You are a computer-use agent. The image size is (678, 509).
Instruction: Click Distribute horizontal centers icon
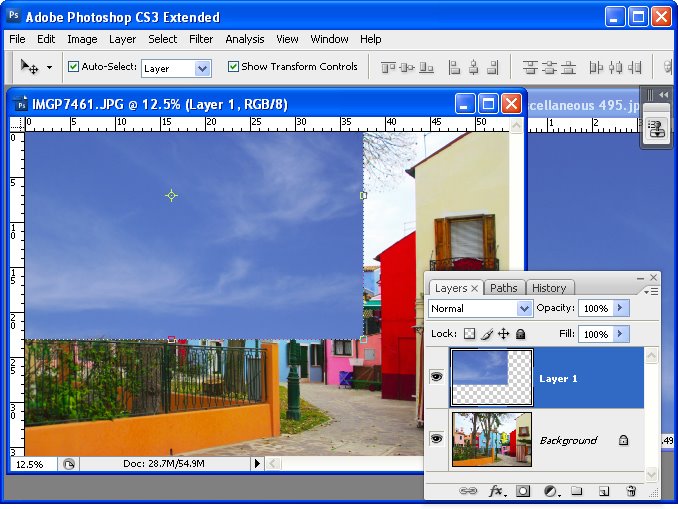(x=616, y=67)
